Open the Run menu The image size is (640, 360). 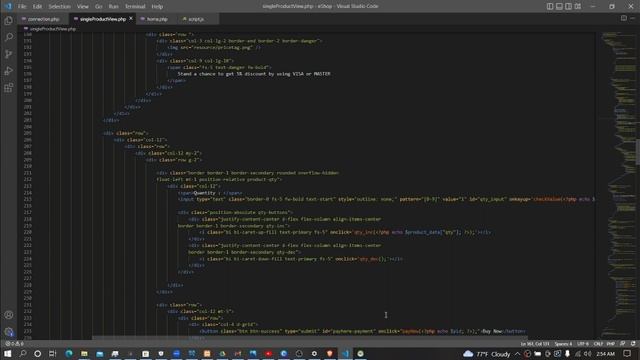click(113, 7)
